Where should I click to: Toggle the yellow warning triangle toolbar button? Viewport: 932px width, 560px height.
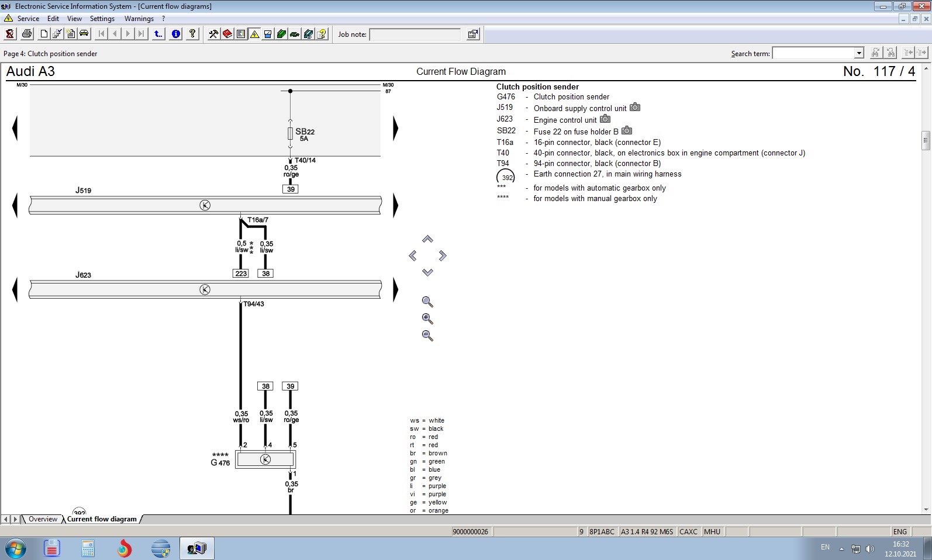tap(255, 34)
